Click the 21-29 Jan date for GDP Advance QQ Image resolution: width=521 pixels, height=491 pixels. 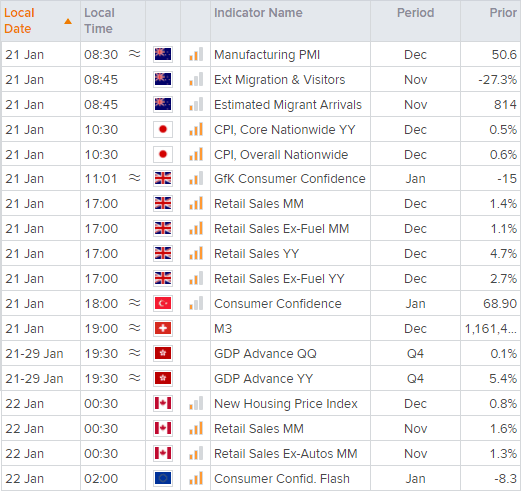click(34, 354)
